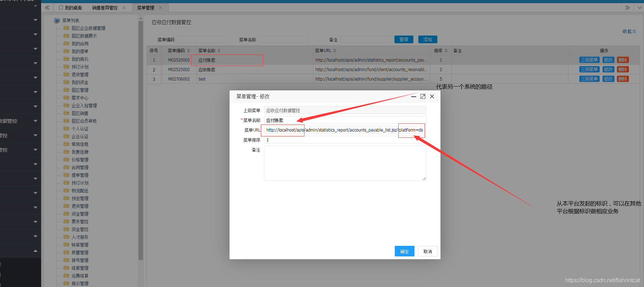Open the 园区销售 folder icon

pyautogui.click(x=66, y=113)
